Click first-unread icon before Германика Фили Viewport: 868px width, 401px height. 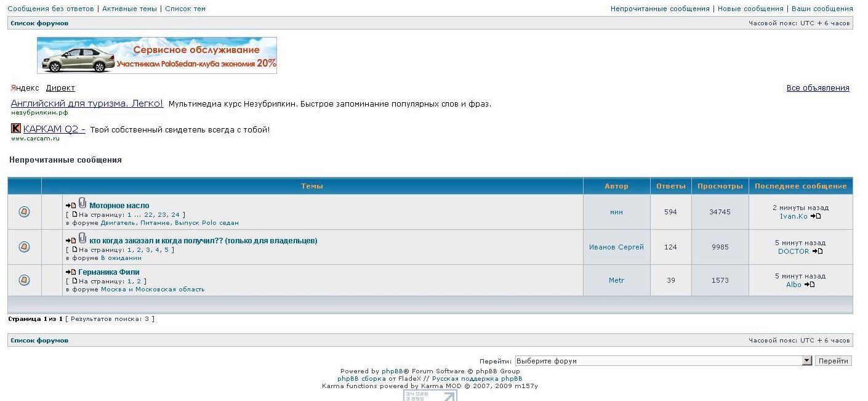(x=71, y=272)
